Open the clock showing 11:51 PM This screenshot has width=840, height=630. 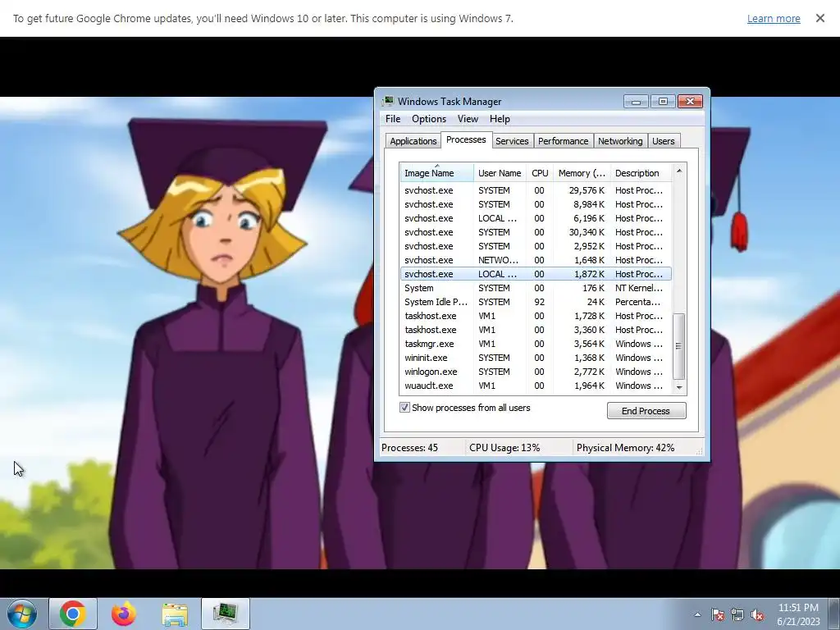pos(798,614)
